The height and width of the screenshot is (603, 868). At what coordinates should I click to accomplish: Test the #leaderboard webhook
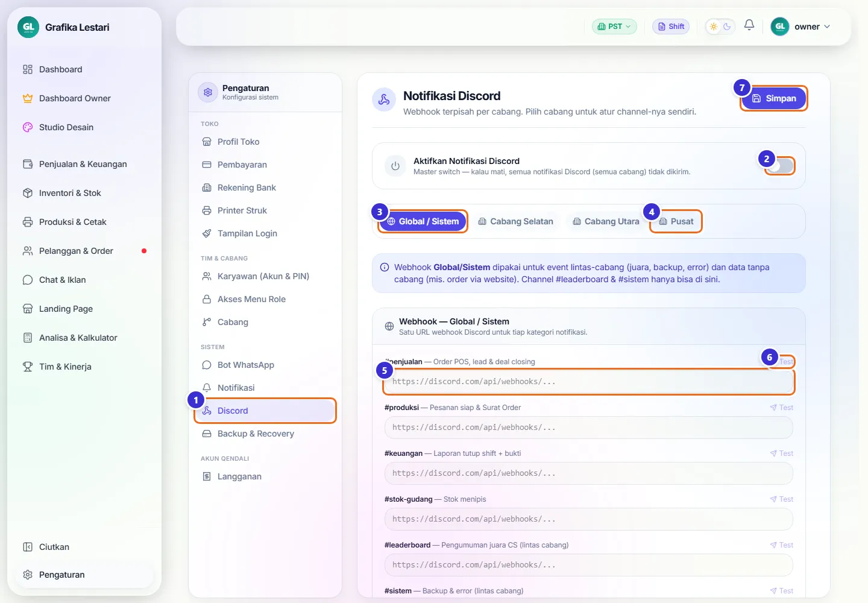(x=782, y=545)
